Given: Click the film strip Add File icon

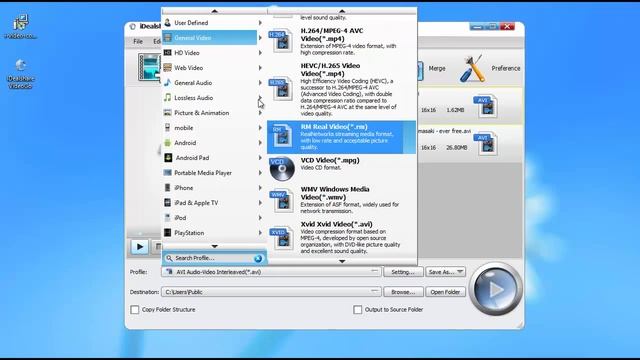Looking at the screenshot, I should pos(149,67).
